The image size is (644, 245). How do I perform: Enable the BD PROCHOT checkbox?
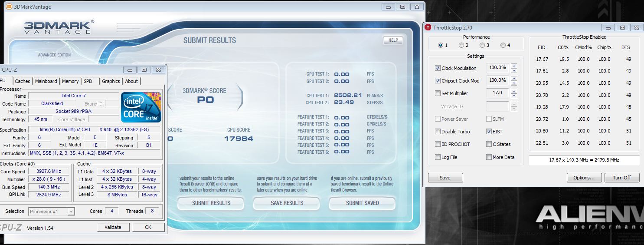(x=438, y=144)
